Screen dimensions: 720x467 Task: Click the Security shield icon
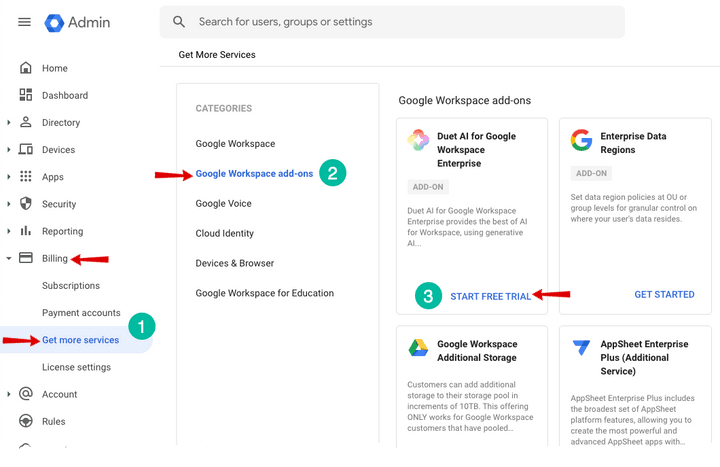26,204
